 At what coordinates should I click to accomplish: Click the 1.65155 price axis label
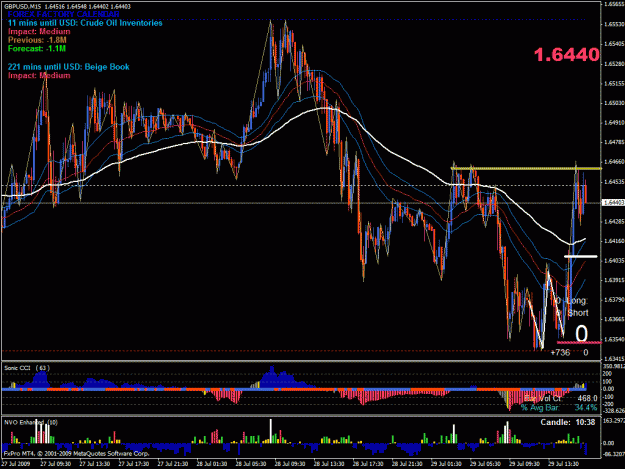pos(614,84)
